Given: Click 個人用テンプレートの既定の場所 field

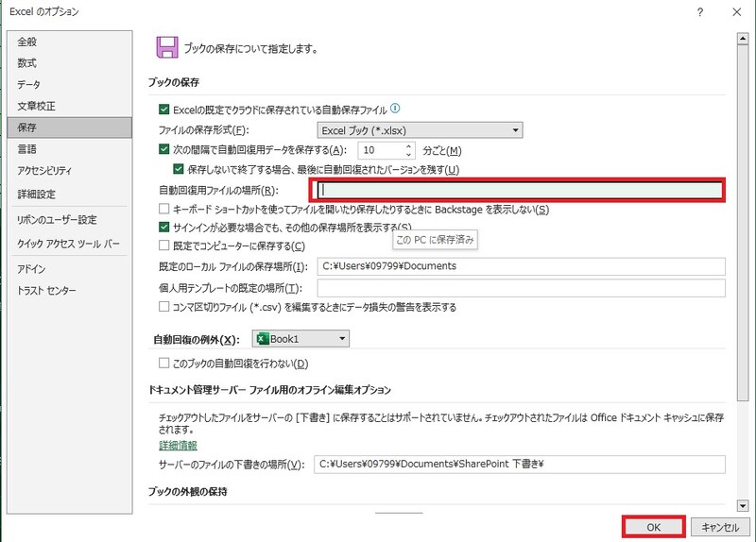Looking at the screenshot, I should tap(522, 288).
